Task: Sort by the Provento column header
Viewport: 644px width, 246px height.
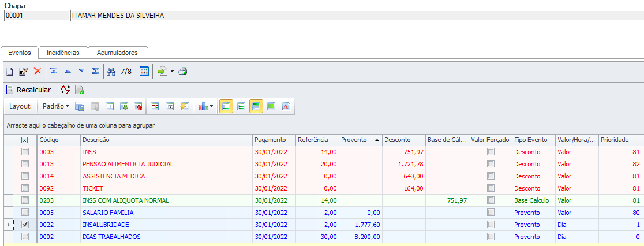Action: point(360,140)
